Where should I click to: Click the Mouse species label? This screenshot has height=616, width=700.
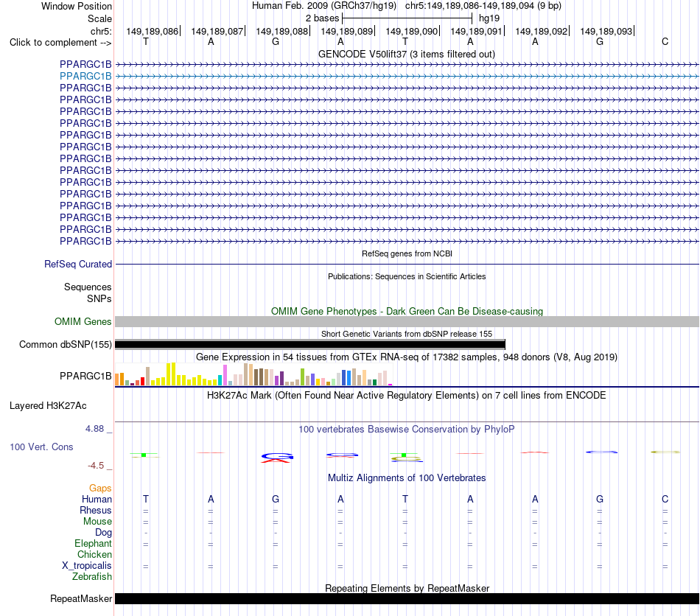click(97, 522)
